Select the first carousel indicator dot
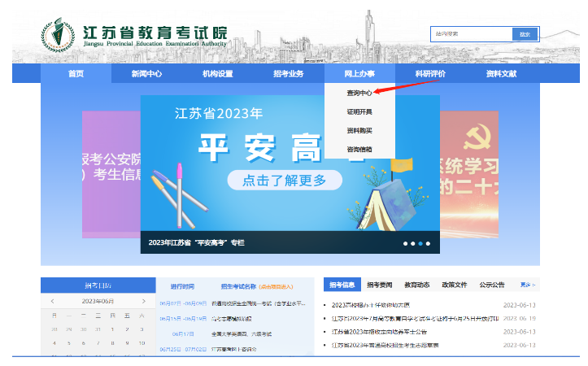588x366 pixels. point(405,243)
